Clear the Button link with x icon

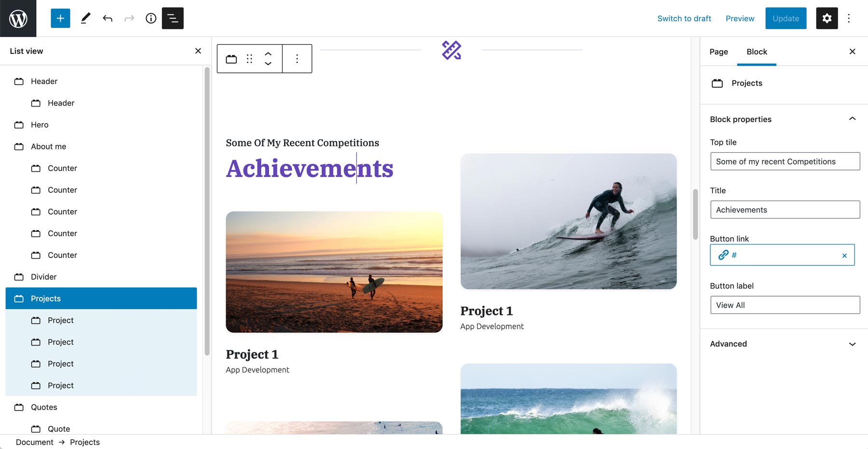(x=844, y=256)
